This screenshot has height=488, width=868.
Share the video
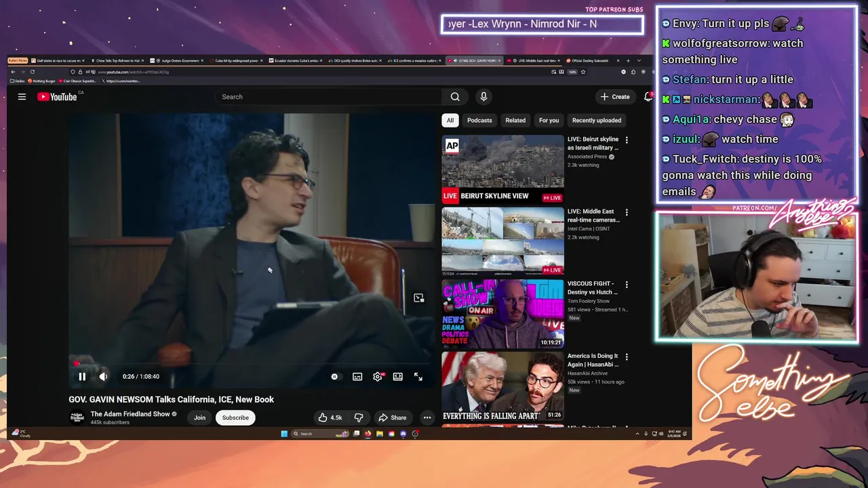coord(392,418)
